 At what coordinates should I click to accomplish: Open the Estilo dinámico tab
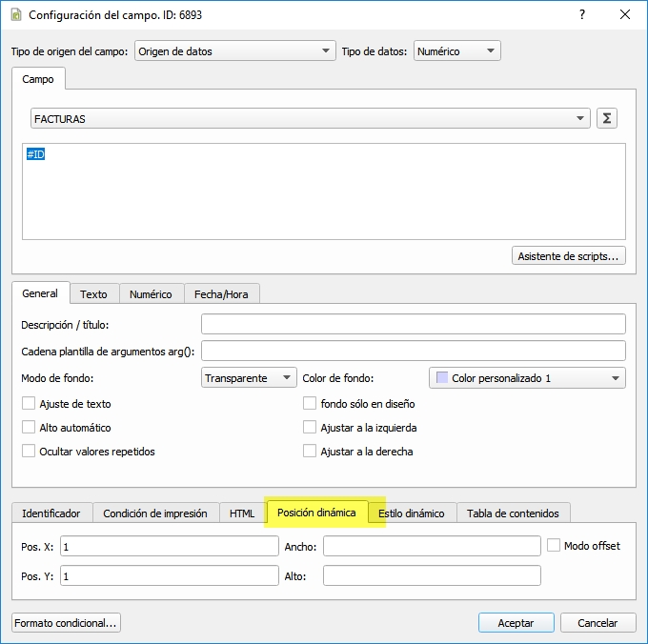(x=411, y=513)
